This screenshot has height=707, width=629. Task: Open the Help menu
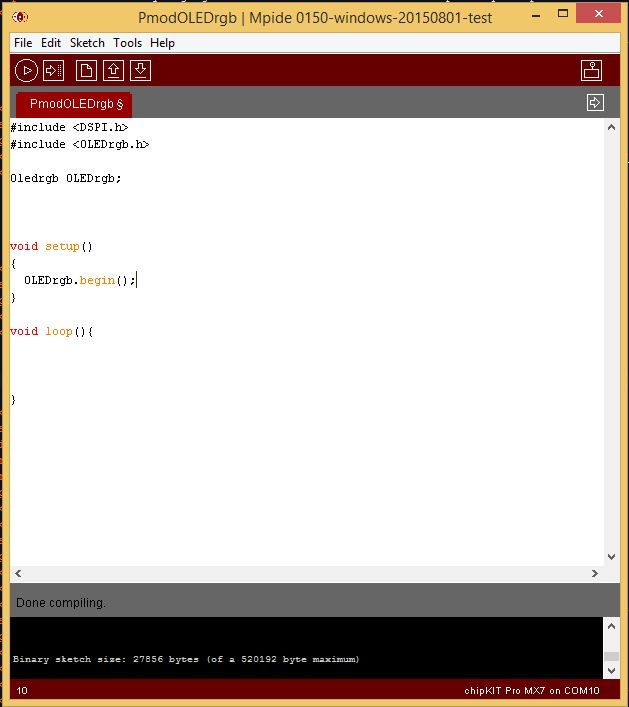[x=162, y=43]
